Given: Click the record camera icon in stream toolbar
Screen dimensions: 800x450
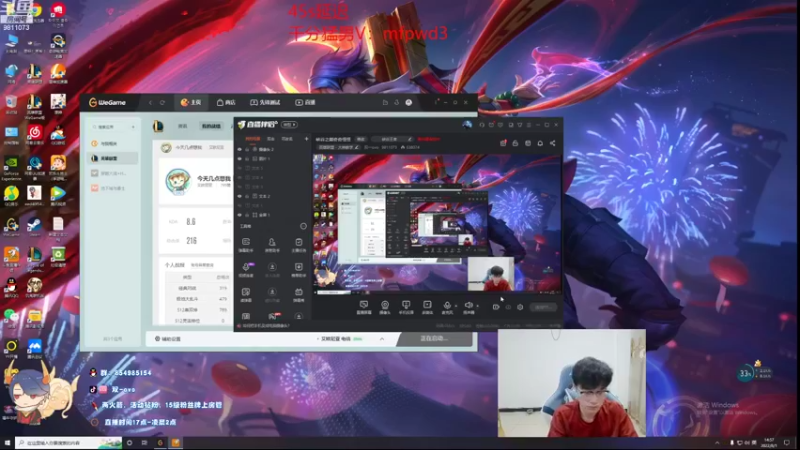Looking at the screenshot, I should click(x=496, y=307).
